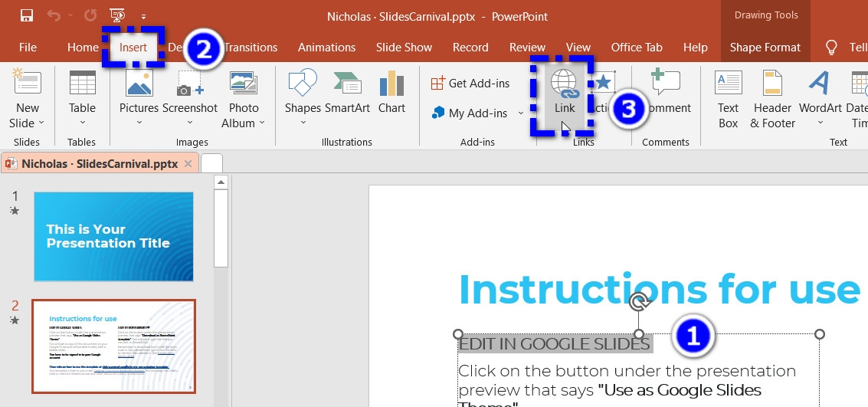Switch to the Record tab
The image size is (868, 407).
point(470,47)
